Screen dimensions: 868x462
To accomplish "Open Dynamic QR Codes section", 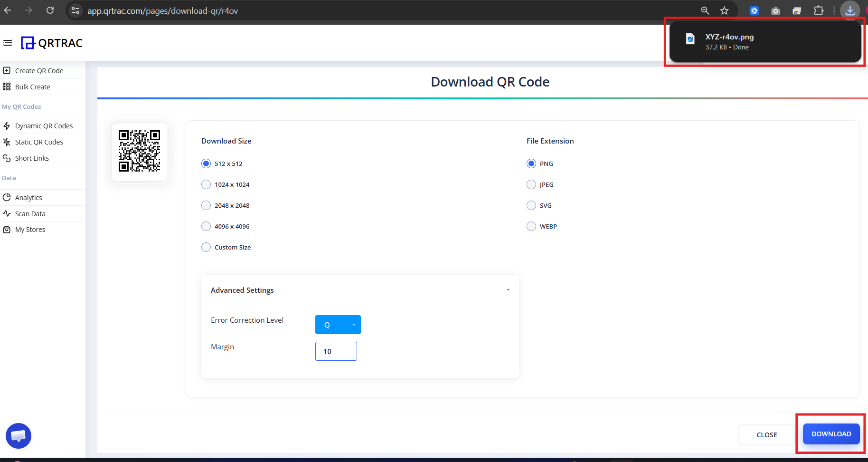I will point(44,125).
